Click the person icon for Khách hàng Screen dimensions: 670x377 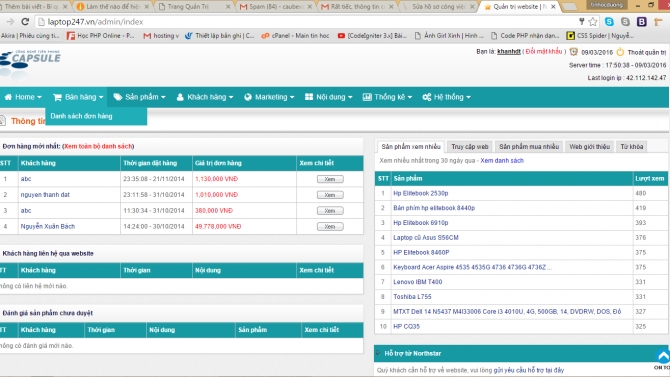(180, 97)
